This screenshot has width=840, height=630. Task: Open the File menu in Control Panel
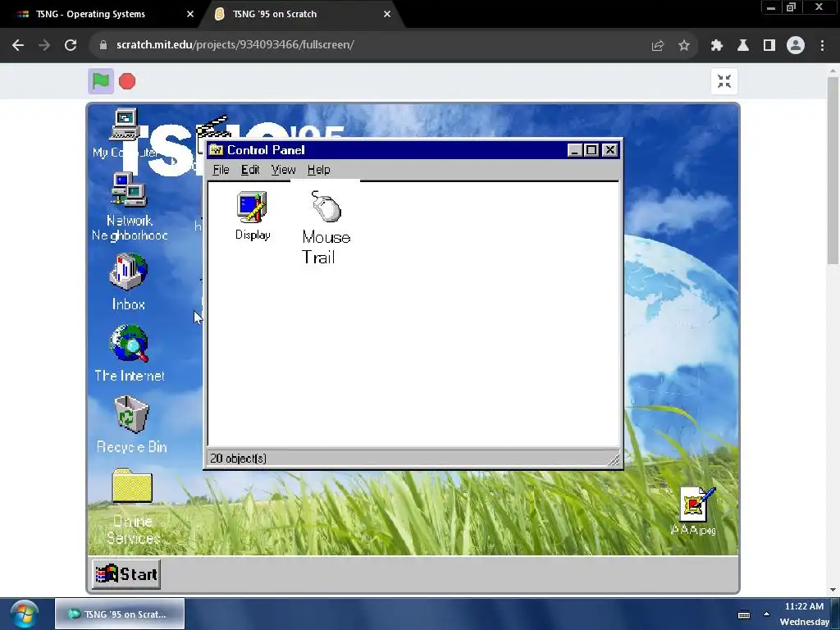(x=221, y=170)
